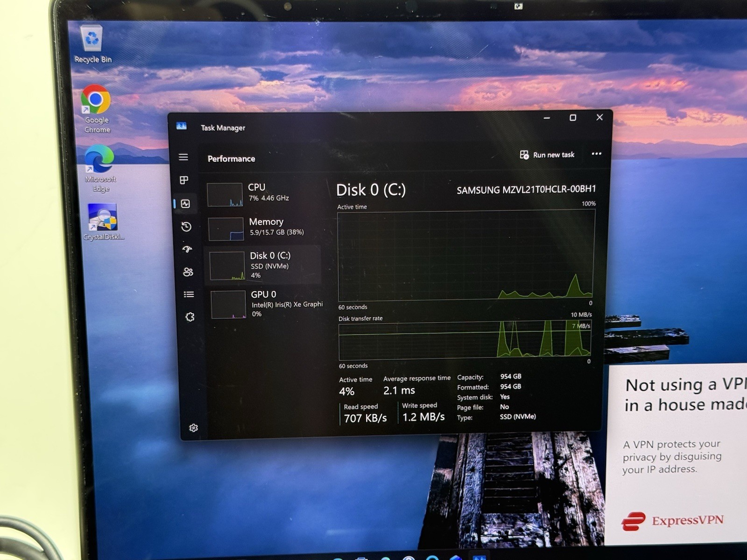The width and height of the screenshot is (747, 560).
Task: Open Startup apps page in sidebar
Action: (187, 249)
